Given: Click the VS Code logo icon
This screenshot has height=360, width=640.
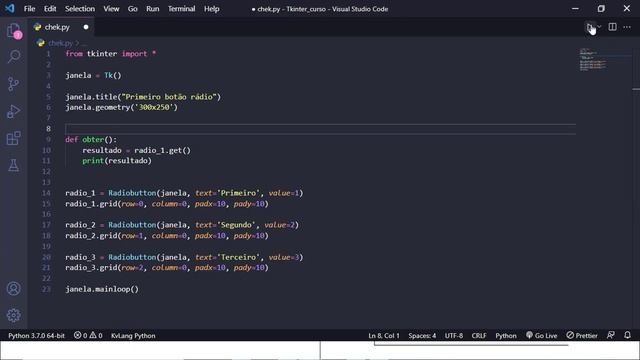Looking at the screenshot, I should pos(9,9).
